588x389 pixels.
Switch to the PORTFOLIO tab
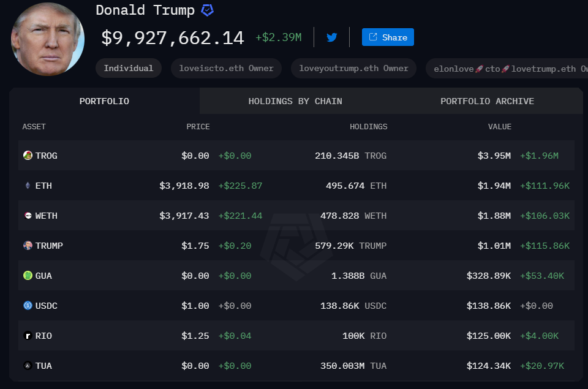(104, 101)
